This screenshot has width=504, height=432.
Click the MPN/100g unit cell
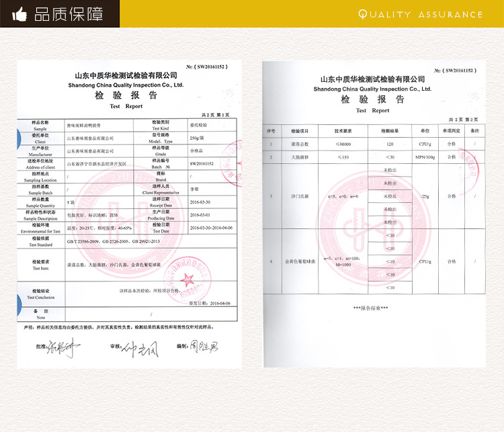425,157
